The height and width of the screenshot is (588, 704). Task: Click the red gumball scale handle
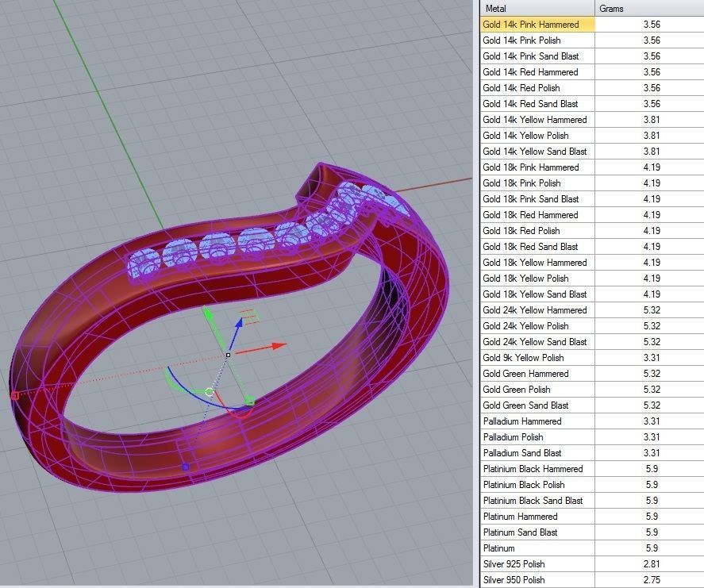coord(14,395)
